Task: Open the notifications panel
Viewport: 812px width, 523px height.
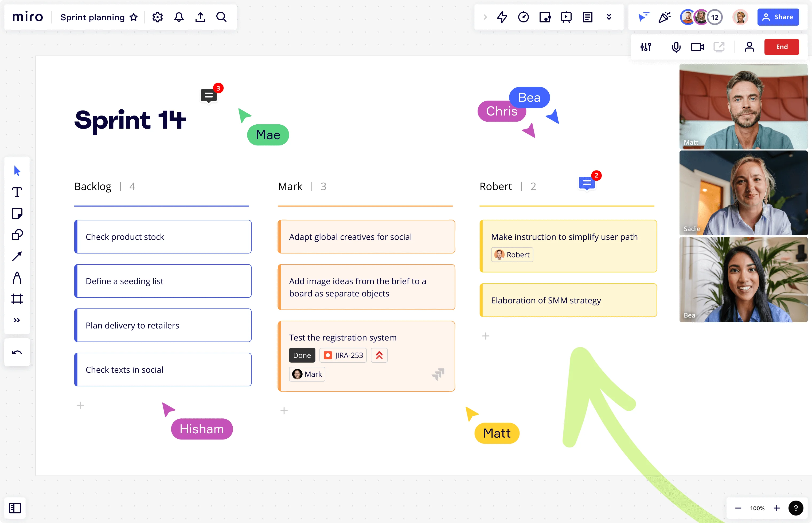Action: click(179, 17)
